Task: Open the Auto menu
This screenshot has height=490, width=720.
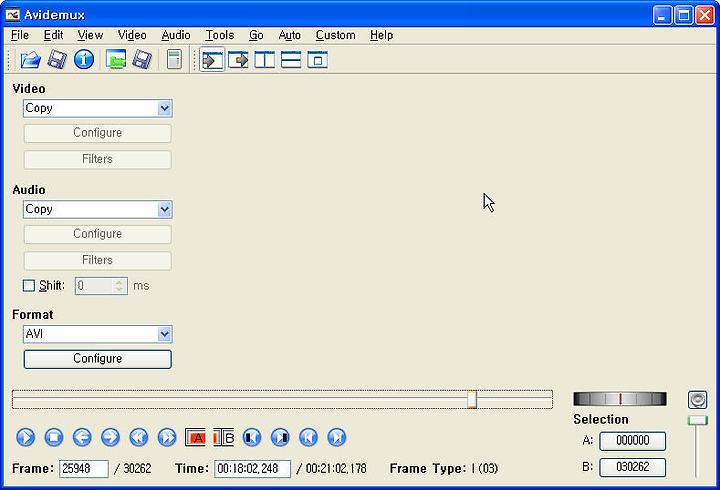Action: coord(289,35)
